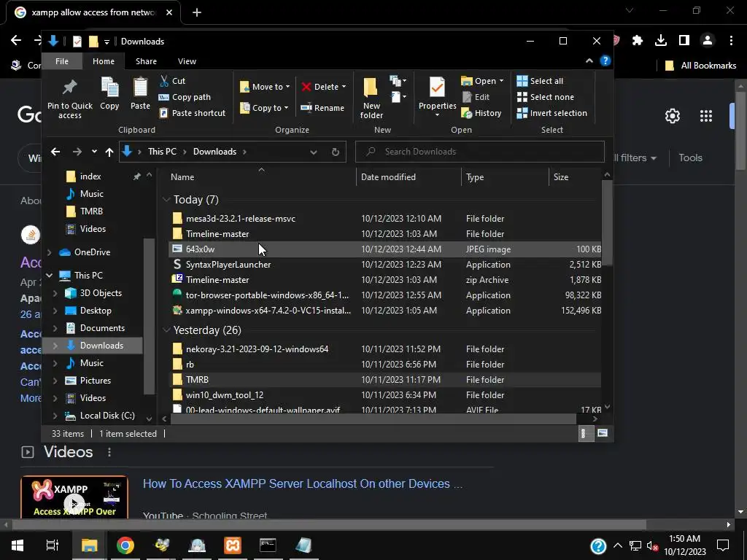Click Select all in ribbon
The height and width of the screenshot is (560, 747).
pyautogui.click(x=541, y=81)
